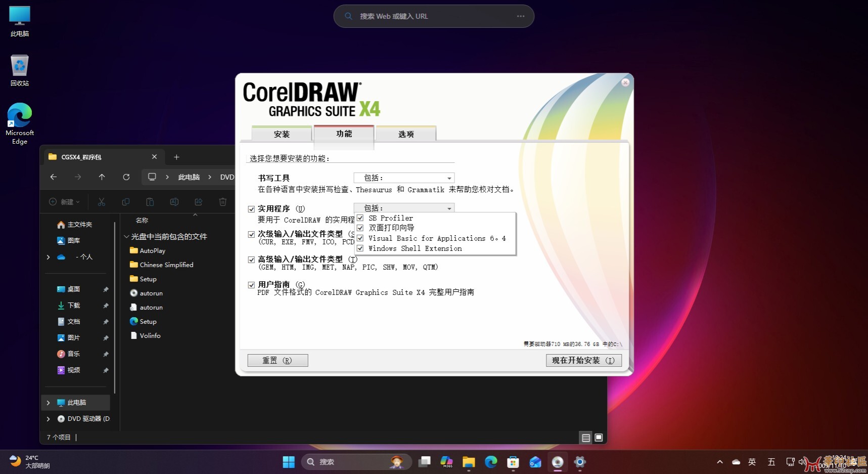Select the Volinfo file in the file list

tap(150, 335)
